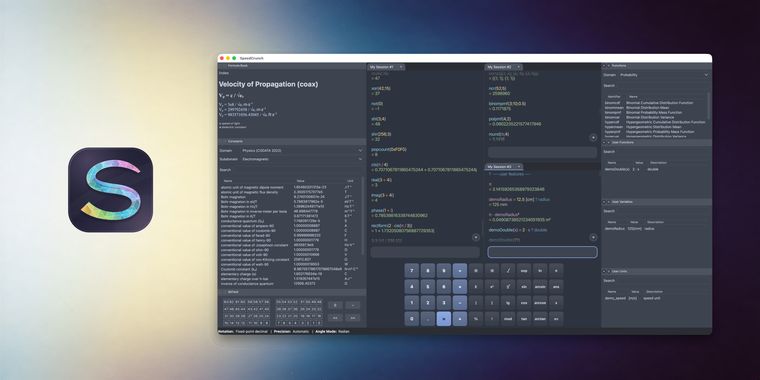760x380 pixels.
Task: Click the expression input of My Session #1
Action: [x=425, y=252]
